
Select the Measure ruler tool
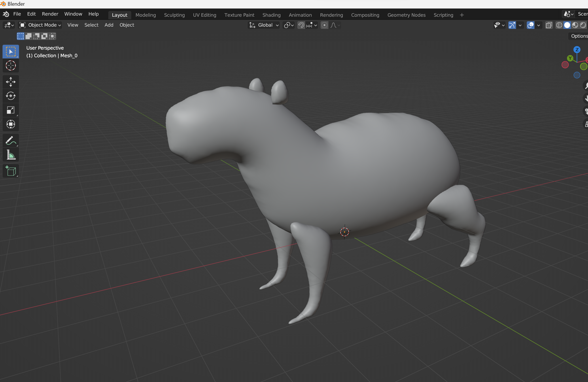(10, 155)
